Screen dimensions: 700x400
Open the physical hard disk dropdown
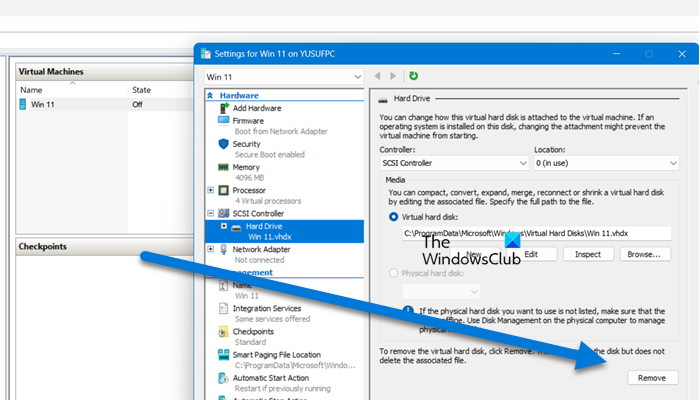click(441, 292)
